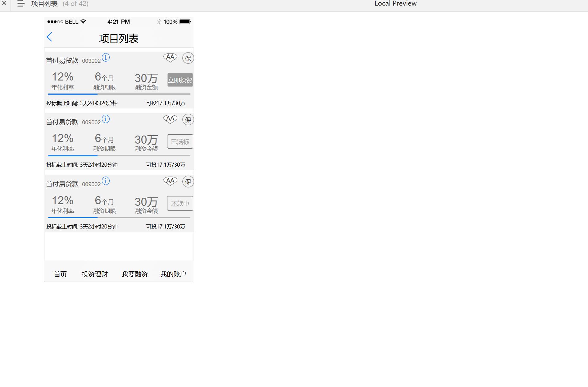The height and width of the screenshot is (387, 588).
Task: Click the 已满标 button
Action: 180,141
